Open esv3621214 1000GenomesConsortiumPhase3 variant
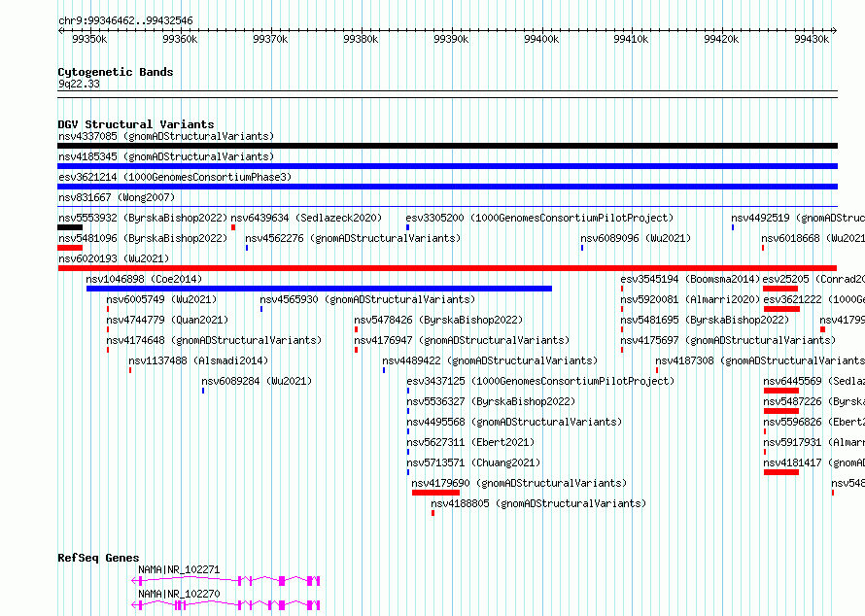The width and height of the screenshot is (865, 616). (x=175, y=177)
